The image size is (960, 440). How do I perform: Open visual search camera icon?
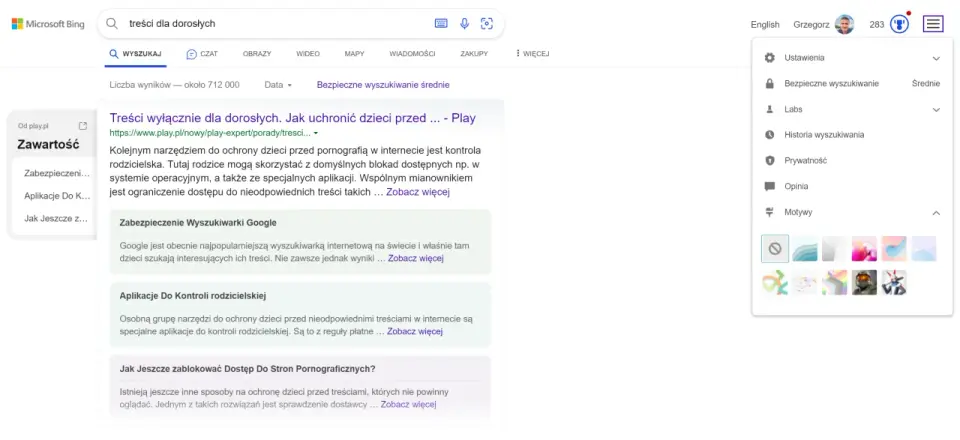click(487, 24)
